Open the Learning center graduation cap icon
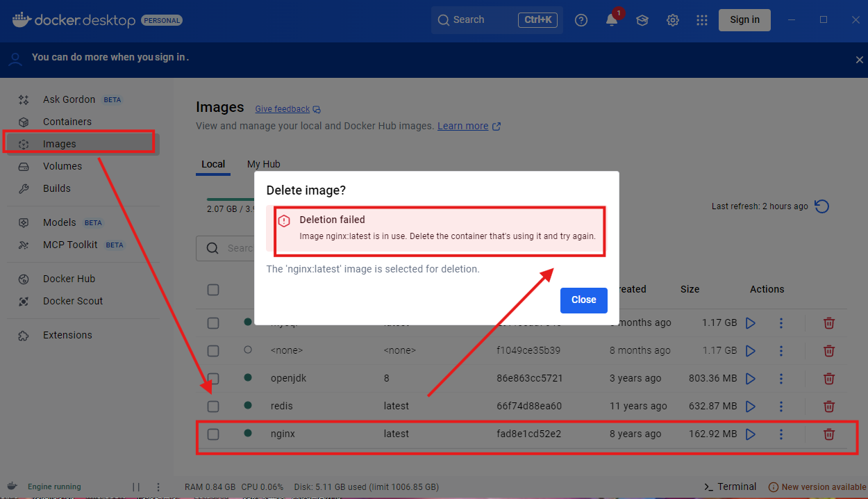The width and height of the screenshot is (868, 499). click(642, 20)
